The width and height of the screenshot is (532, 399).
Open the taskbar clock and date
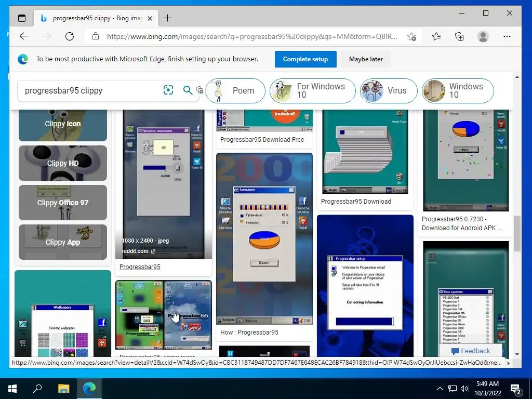pyautogui.click(x=487, y=389)
